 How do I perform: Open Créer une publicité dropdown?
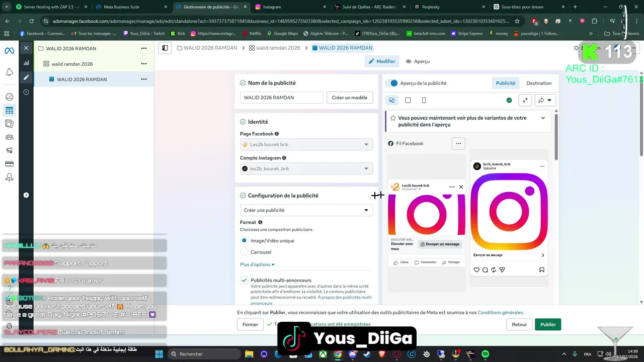pos(306,210)
